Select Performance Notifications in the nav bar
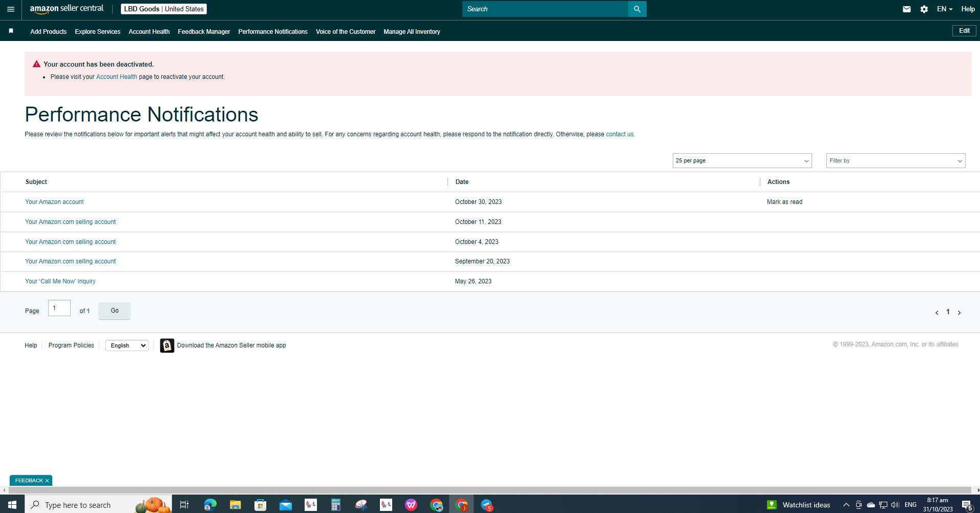The image size is (980, 513). pyautogui.click(x=273, y=32)
